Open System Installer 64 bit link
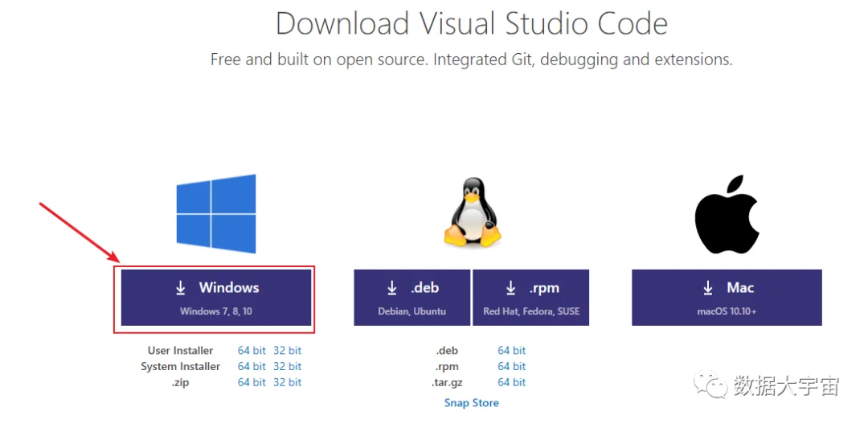The height and width of the screenshot is (424, 868). tap(252, 366)
